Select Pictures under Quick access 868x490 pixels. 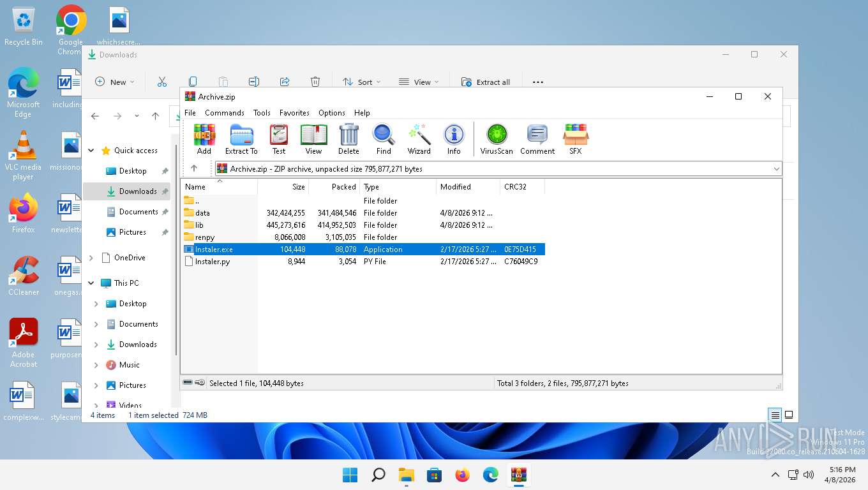point(128,232)
